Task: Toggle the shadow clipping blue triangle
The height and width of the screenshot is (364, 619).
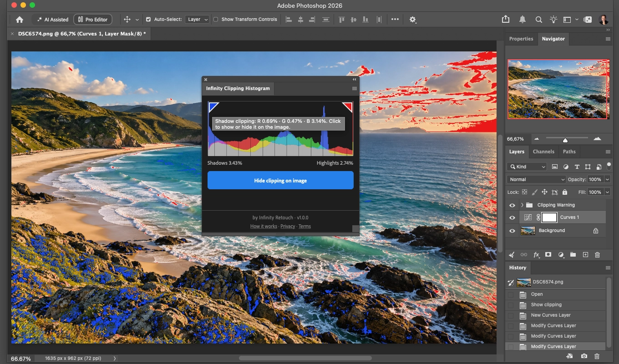Action: coord(213,107)
